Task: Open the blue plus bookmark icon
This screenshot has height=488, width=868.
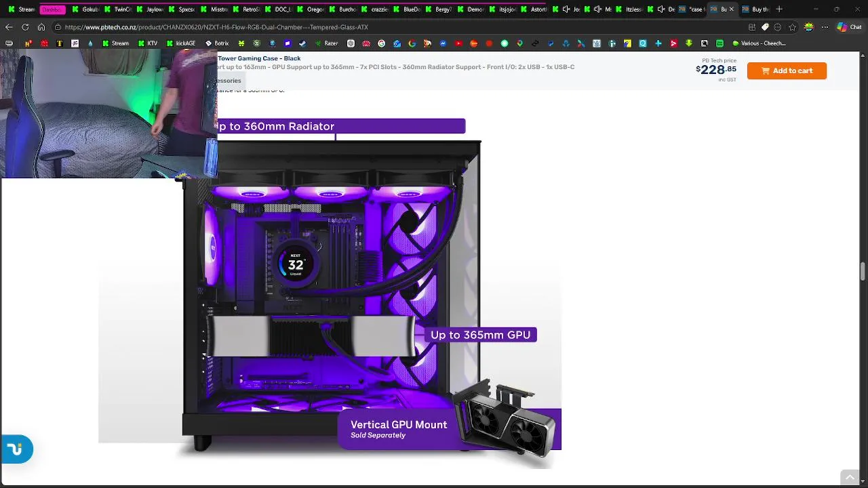Action: pos(658,43)
